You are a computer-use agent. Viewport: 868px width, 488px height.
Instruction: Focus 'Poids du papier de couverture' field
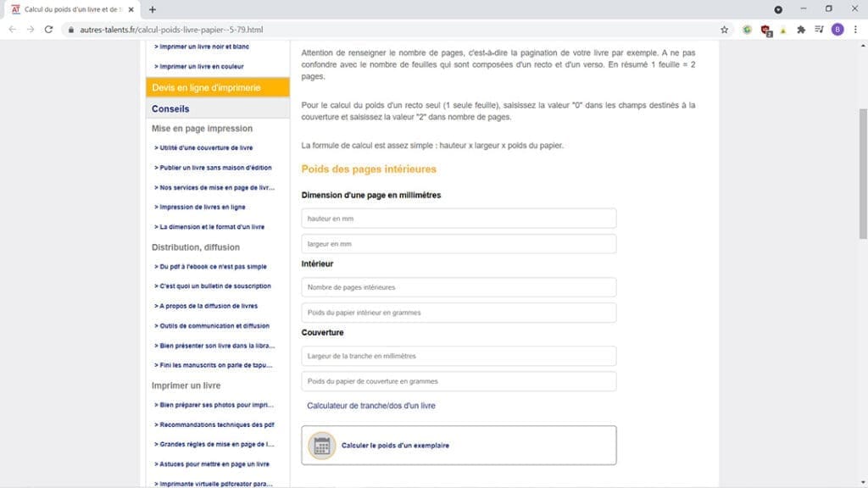click(459, 381)
